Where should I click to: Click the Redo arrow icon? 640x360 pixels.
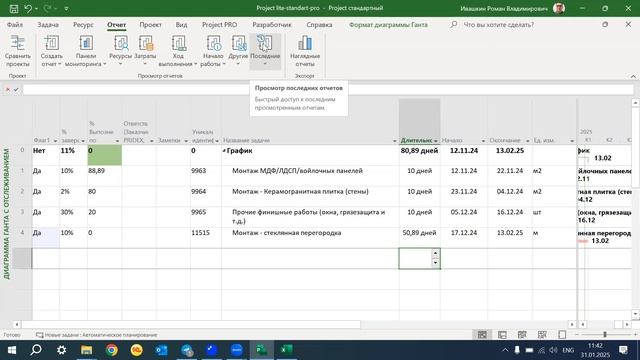[47, 9]
